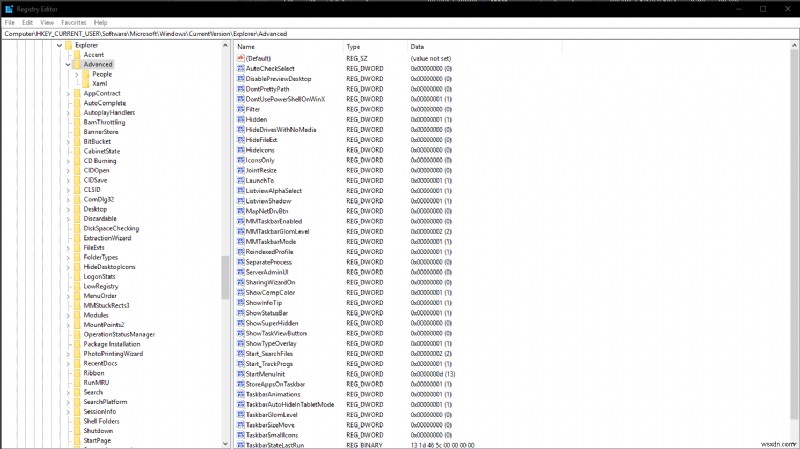Expand the People subkey
800x449 pixels.
click(76, 74)
